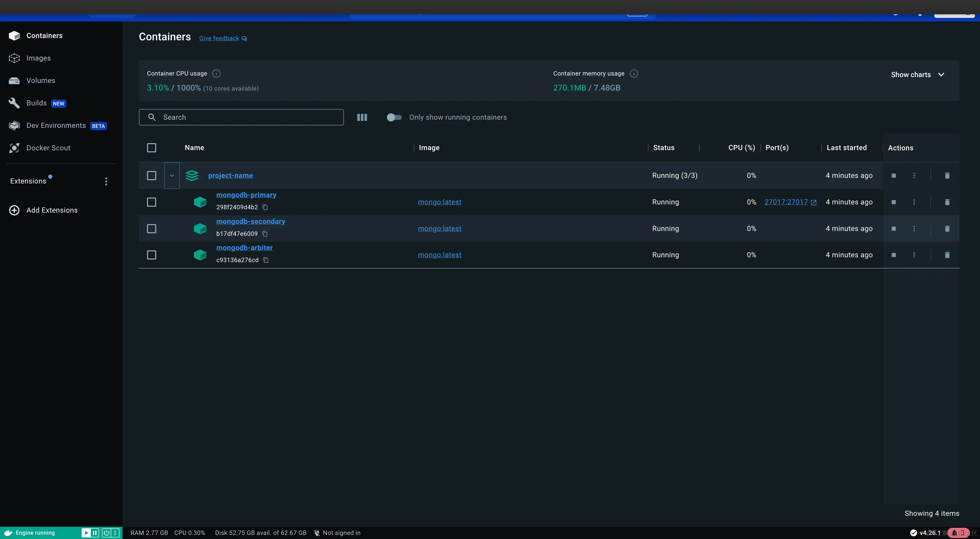This screenshot has height=539, width=980.
Task: Go to Volumes in the sidebar
Action: click(41, 80)
